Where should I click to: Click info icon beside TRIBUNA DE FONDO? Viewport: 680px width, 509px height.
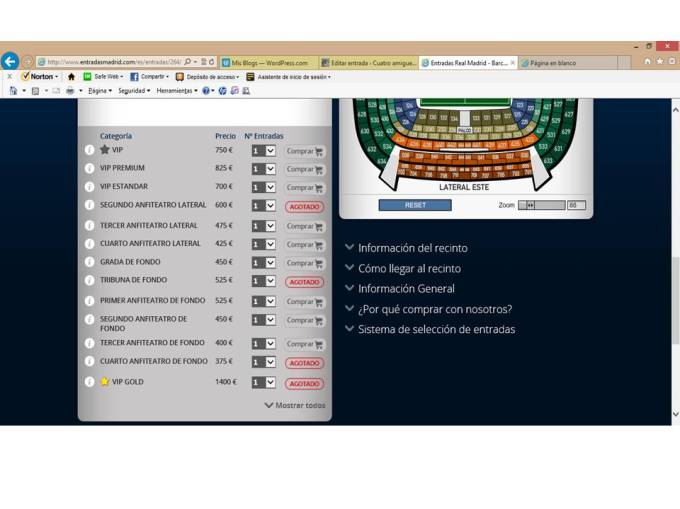pyautogui.click(x=89, y=280)
